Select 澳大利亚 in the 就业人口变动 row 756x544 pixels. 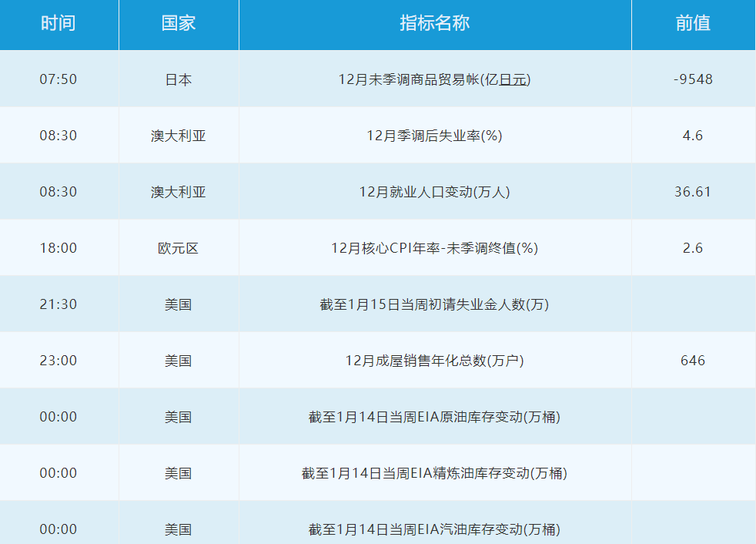point(179,192)
